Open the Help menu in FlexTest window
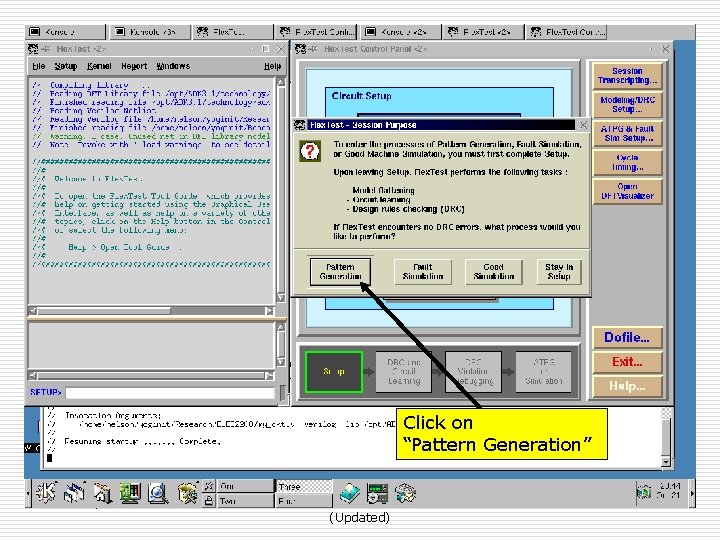Screen dimensions: 720x540 coord(272,66)
